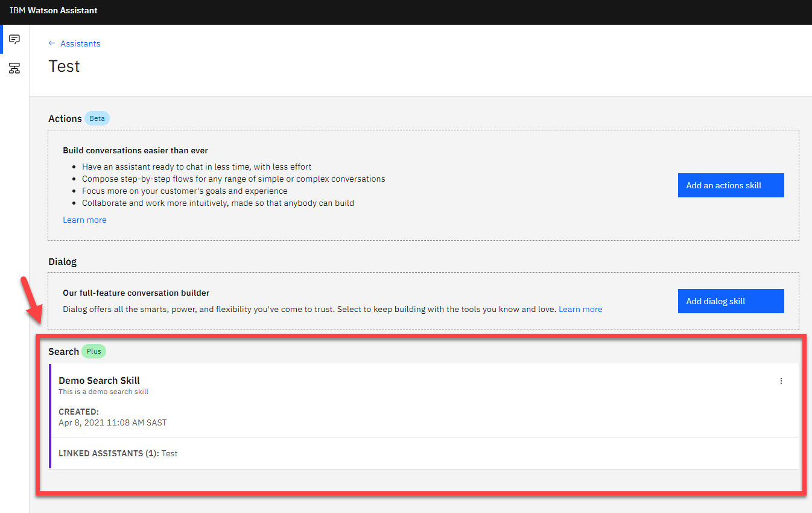812x513 pixels.
Task: Click the Actions section heading
Action: click(65, 118)
